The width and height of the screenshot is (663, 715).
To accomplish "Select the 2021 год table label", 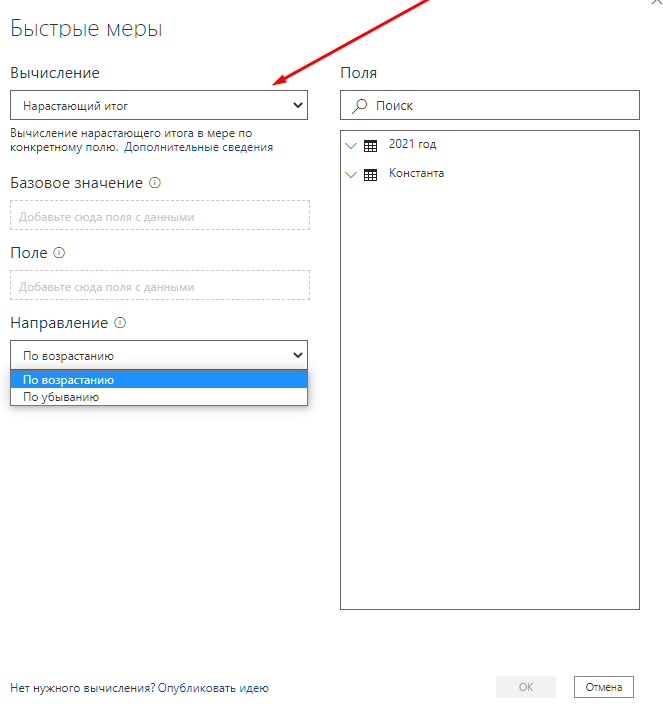I will coord(412,145).
